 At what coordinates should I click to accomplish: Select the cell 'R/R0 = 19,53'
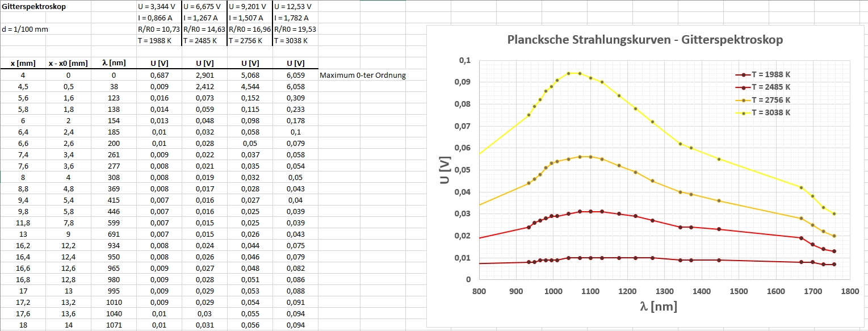tap(295, 29)
